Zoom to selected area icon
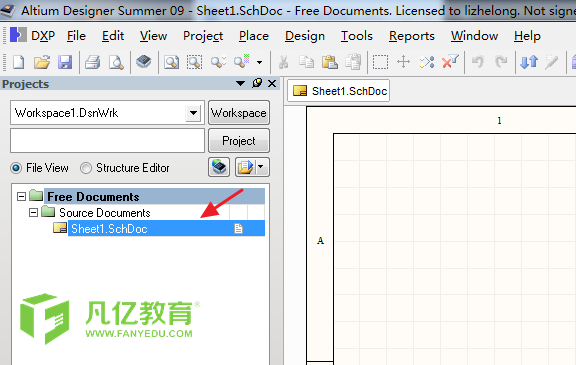 pyautogui.click(x=194, y=62)
